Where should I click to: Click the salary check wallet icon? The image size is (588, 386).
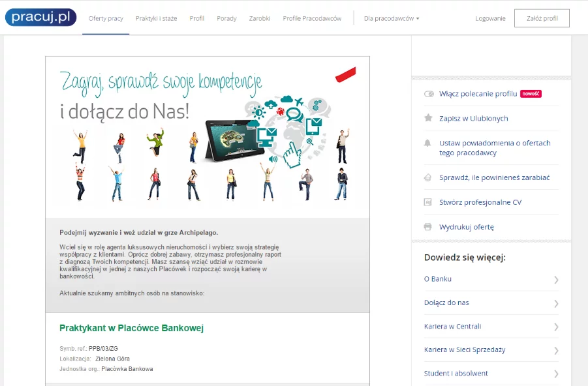pyautogui.click(x=428, y=177)
